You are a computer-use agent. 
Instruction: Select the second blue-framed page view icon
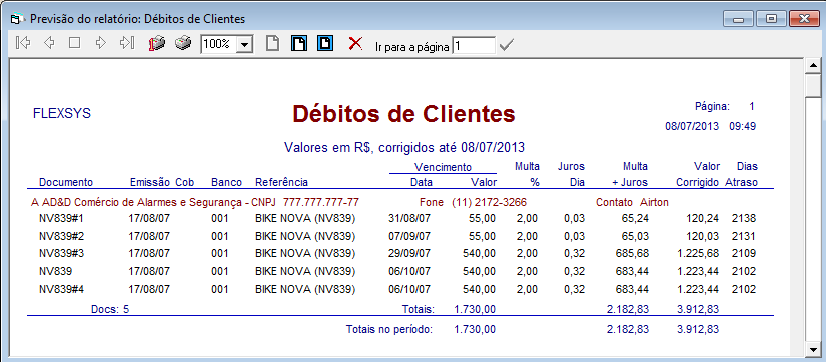coord(325,43)
